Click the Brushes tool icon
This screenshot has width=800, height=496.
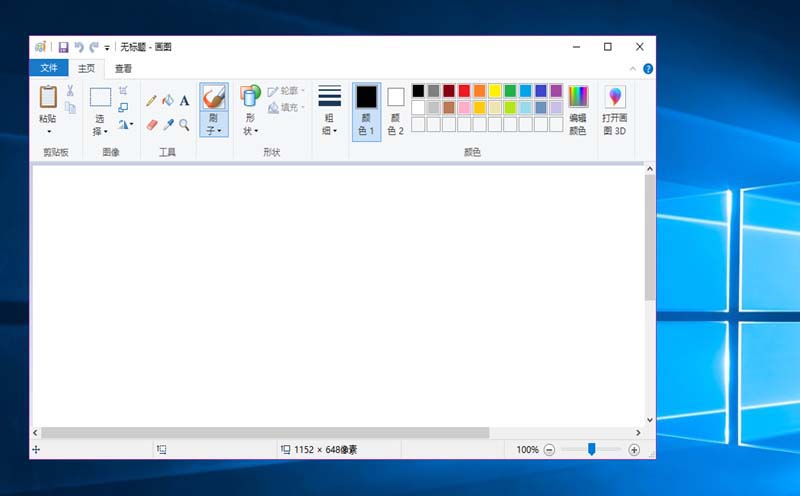click(214, 97)
